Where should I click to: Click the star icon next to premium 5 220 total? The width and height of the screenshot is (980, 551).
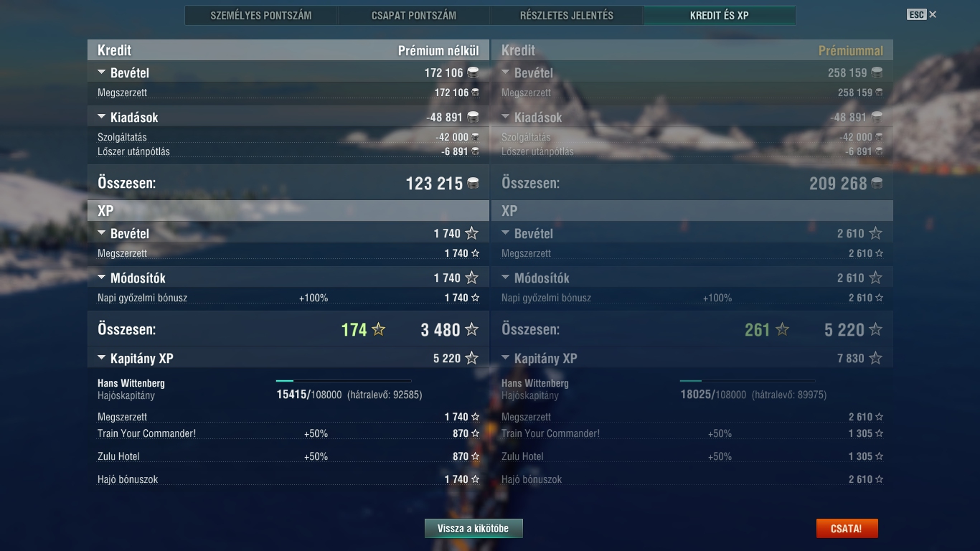(875, 330)
